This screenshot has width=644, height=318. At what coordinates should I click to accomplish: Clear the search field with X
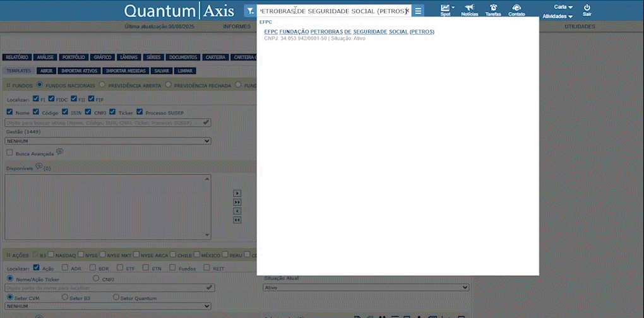407,11
